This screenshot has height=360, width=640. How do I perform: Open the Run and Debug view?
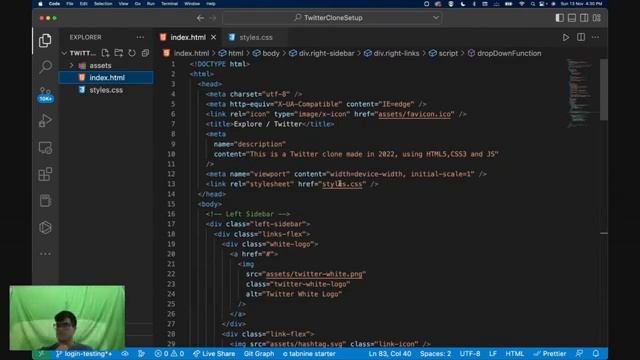[45, 121]
